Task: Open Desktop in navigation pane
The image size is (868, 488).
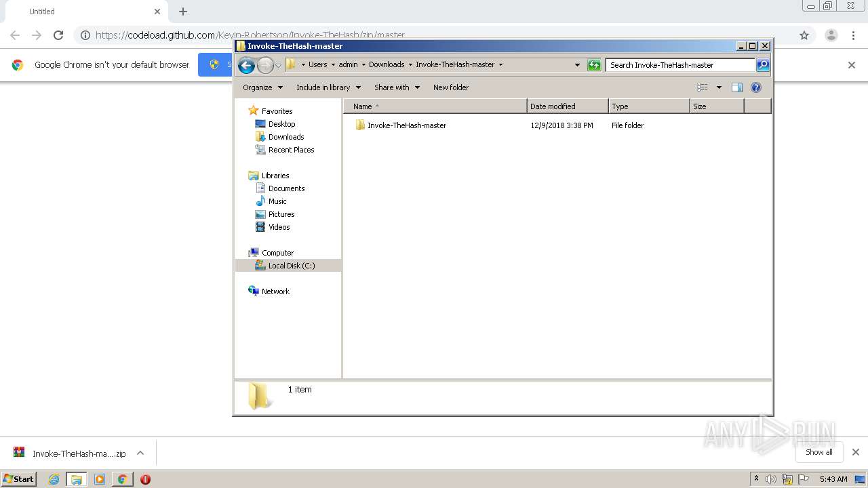Action: pos(281,124)
